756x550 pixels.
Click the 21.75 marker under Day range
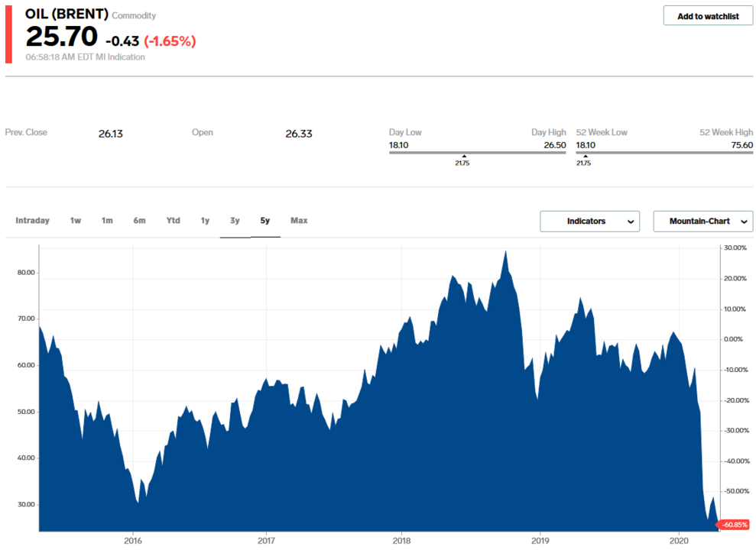(462, 161)
